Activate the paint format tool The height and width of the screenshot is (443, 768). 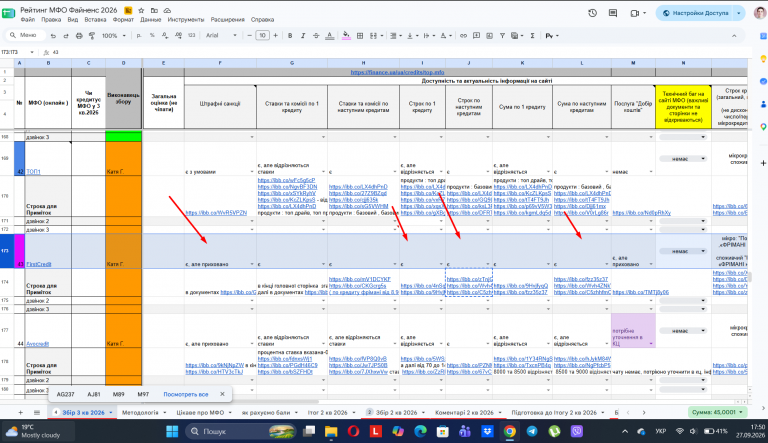click(92, 36)
